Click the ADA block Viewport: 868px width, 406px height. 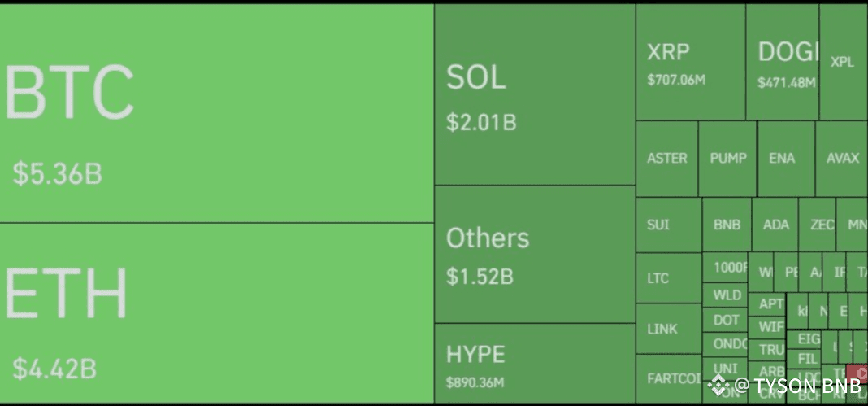coord(775,225)
